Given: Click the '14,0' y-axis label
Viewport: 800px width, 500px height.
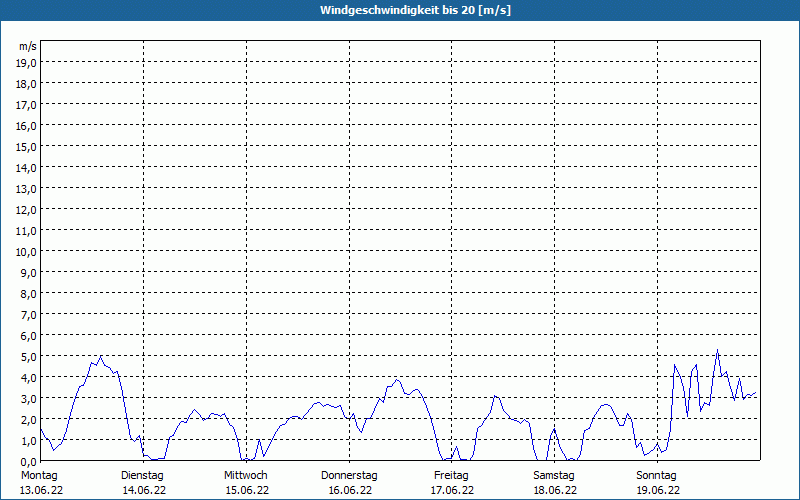Looking at the screenshot, I should point(27,168).
